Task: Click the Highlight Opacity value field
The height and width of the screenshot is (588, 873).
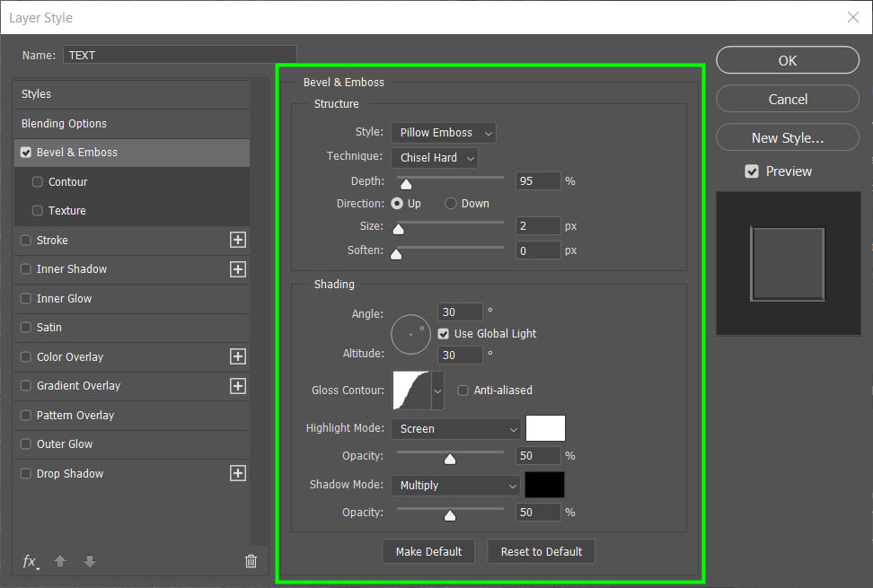Action: (x=538, y=456)
